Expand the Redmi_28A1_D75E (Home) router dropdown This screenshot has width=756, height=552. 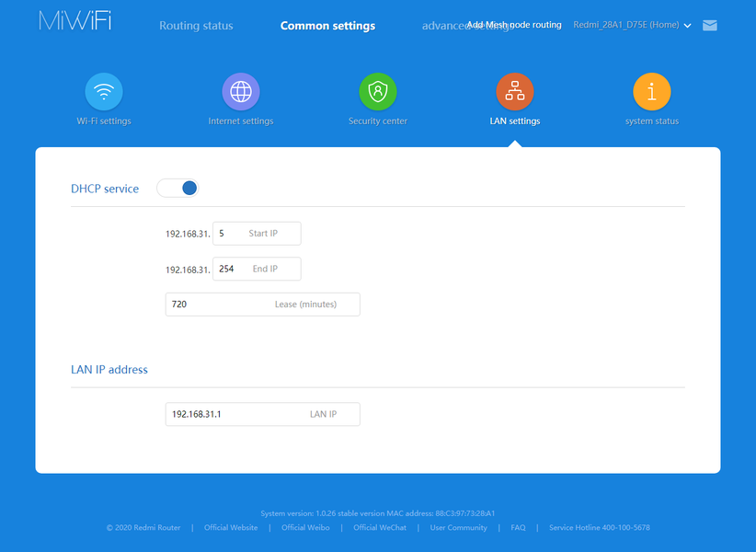pyautogui.click(x=632, y=25)
